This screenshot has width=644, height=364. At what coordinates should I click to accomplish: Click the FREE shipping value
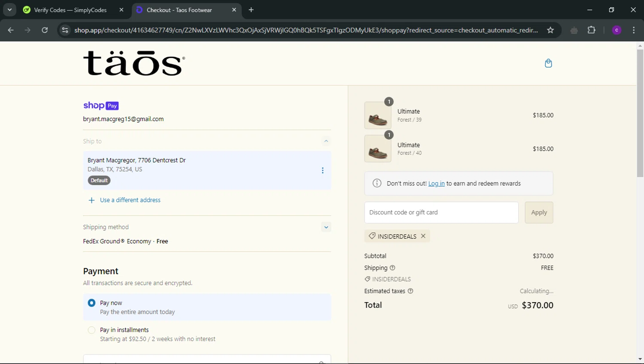pos(547,268)
